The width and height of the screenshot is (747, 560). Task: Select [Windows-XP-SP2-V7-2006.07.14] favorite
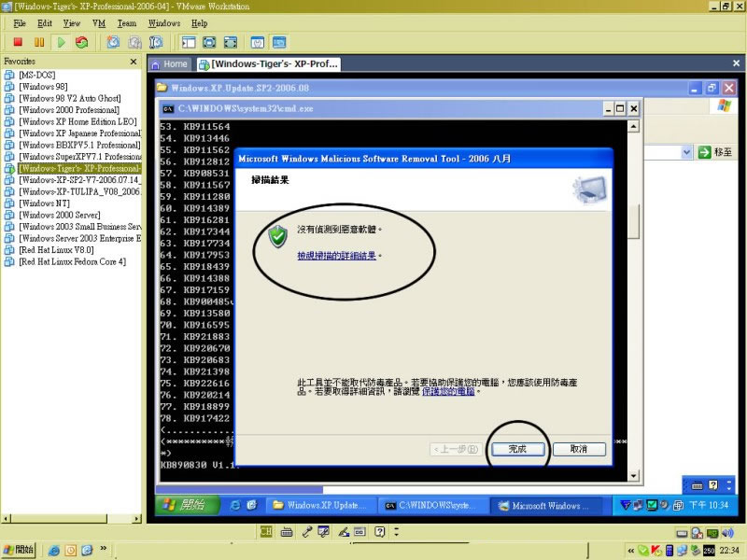click(x=79, y=180)
